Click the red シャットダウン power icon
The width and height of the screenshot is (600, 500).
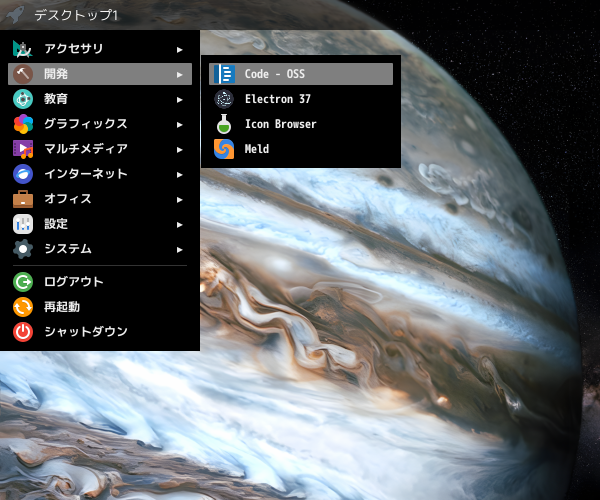(x=23, y=332)
